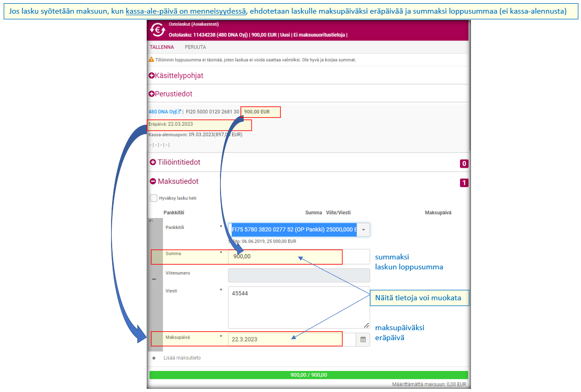Open the Pankkitili dropdown arrow
This screenshot has height=392, width=581.
click(x=364, y=230)
